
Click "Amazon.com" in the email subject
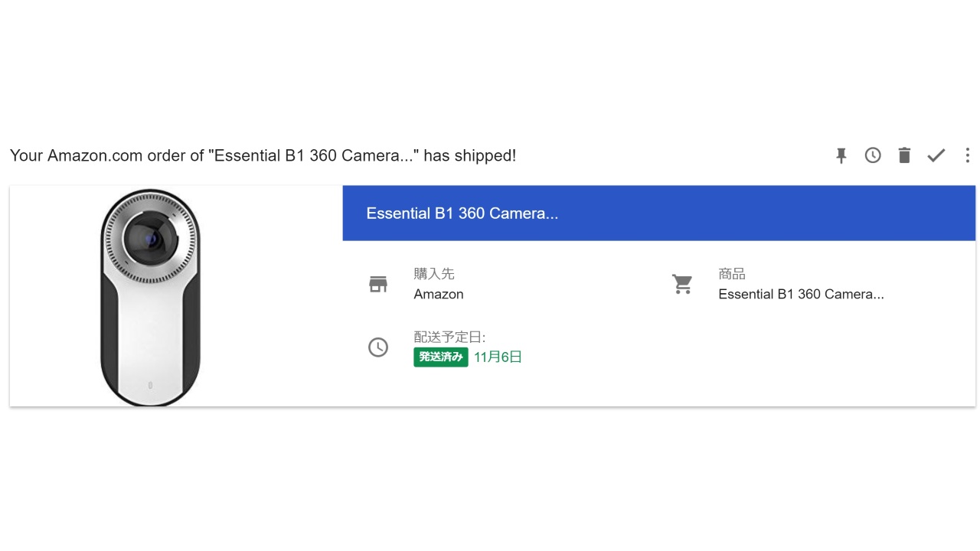(x=95, y=155)
